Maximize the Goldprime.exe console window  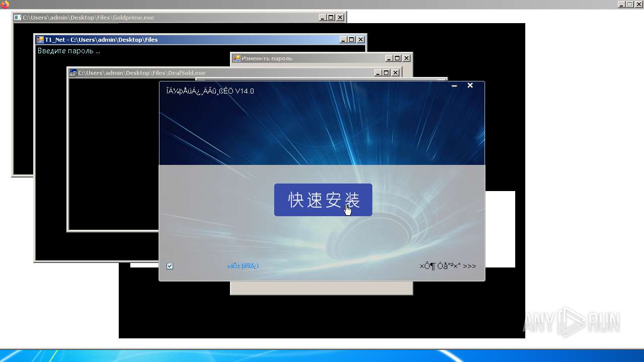tap(331, 18)
